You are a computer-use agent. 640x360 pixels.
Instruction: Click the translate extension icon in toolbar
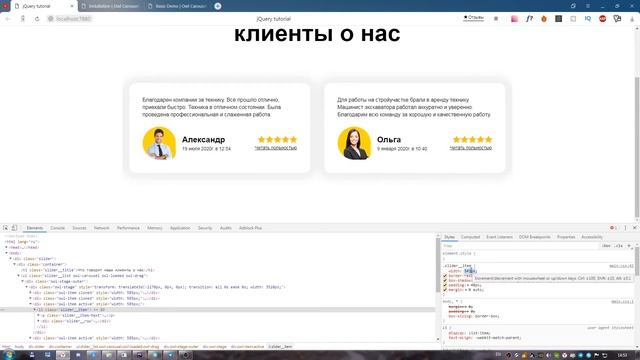point(617,19)
